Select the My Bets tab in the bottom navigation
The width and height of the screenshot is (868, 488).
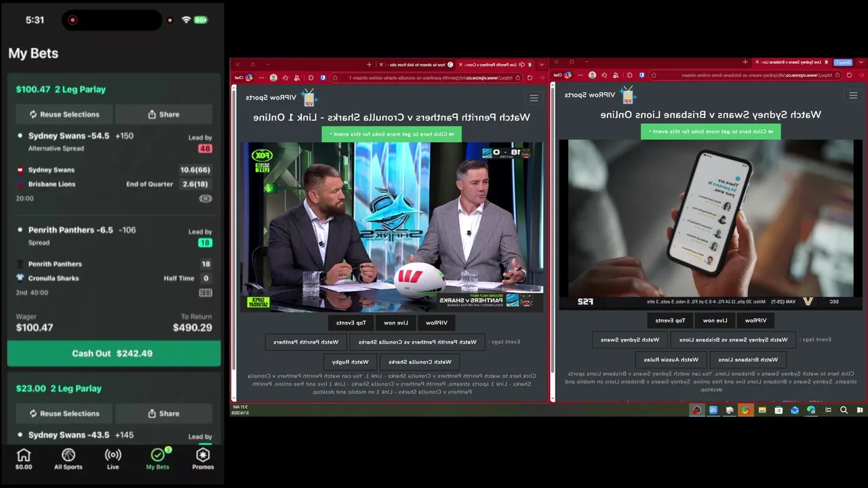pos(157,459)
